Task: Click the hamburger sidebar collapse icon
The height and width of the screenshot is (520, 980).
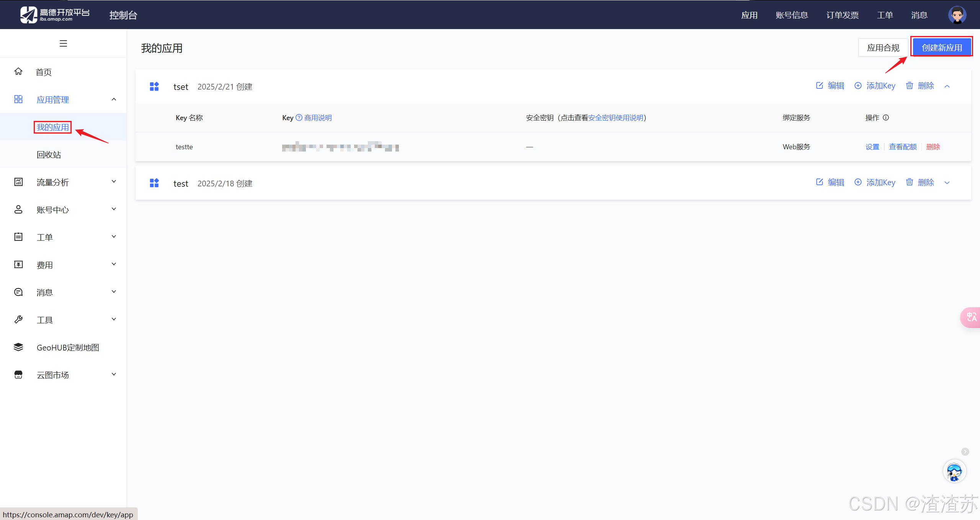Action: [x=63, y=43]
